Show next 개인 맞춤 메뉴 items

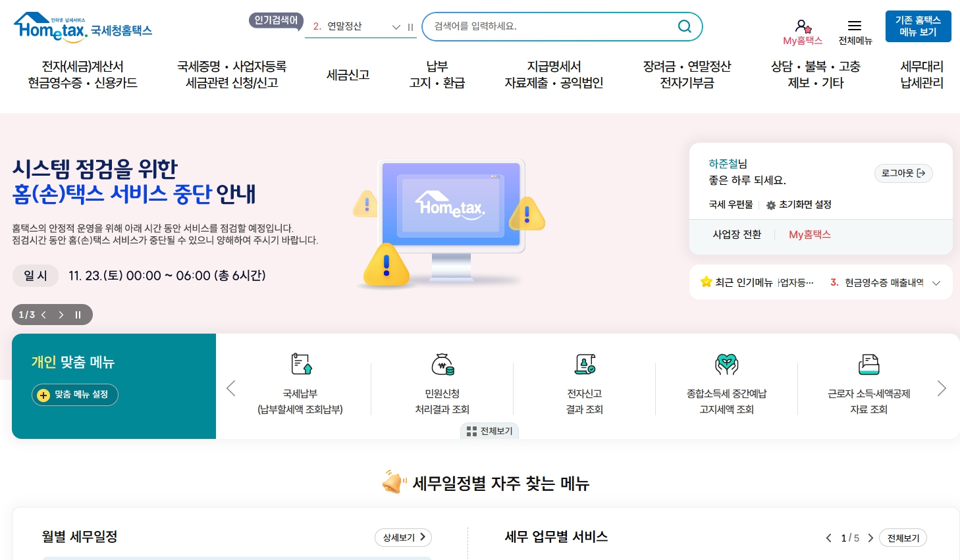tap(942, 388)
